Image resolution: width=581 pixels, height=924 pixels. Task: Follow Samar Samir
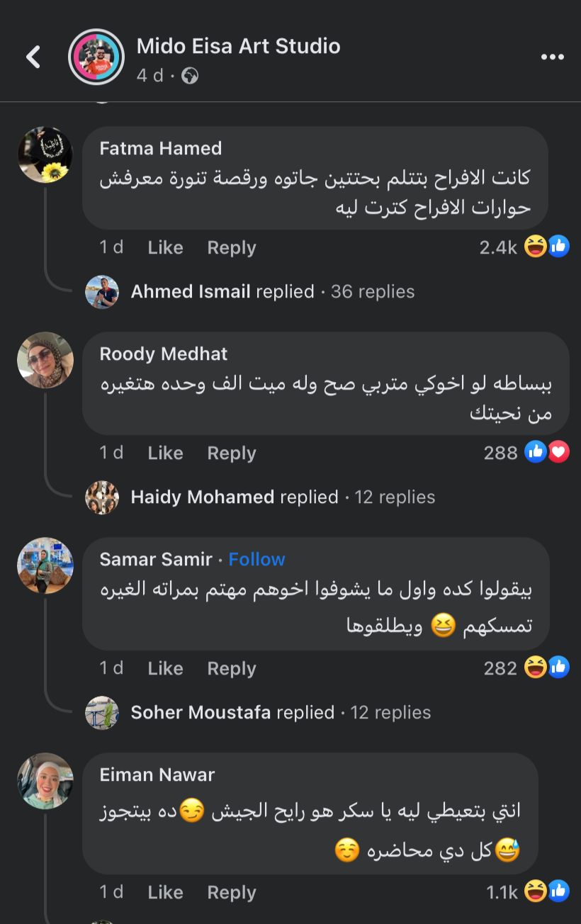coord(256,559)
